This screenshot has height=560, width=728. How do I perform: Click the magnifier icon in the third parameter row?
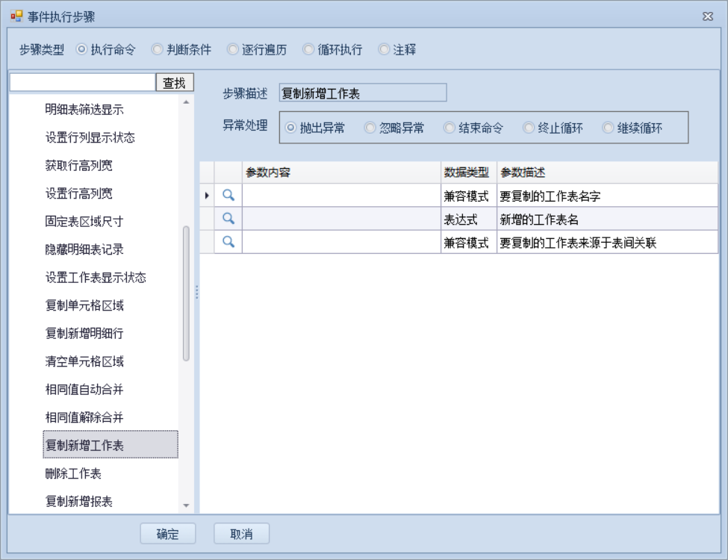coord(229,242)
